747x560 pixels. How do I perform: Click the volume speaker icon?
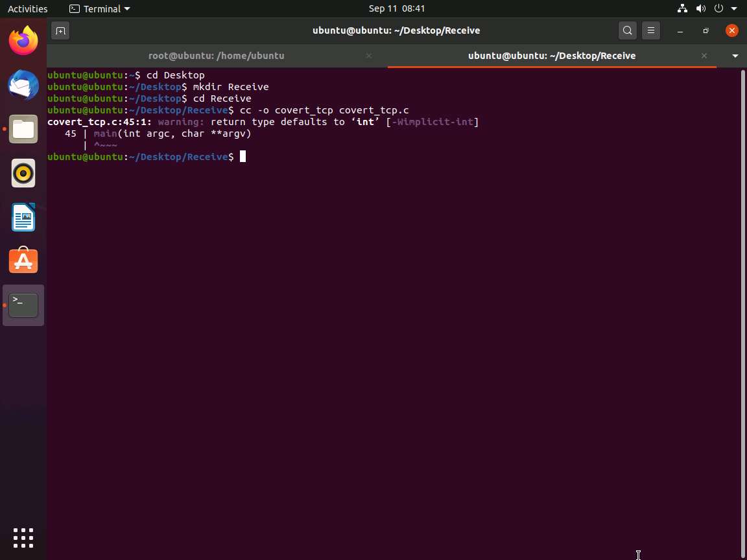[x=700, y=8]
